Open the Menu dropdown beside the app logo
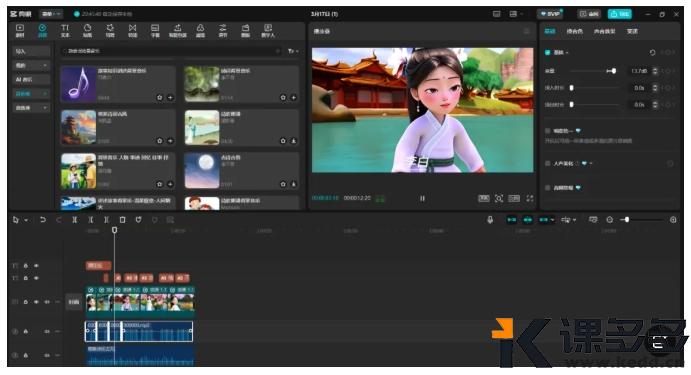Viewport: 691px width, 375px height. point(51,14)
